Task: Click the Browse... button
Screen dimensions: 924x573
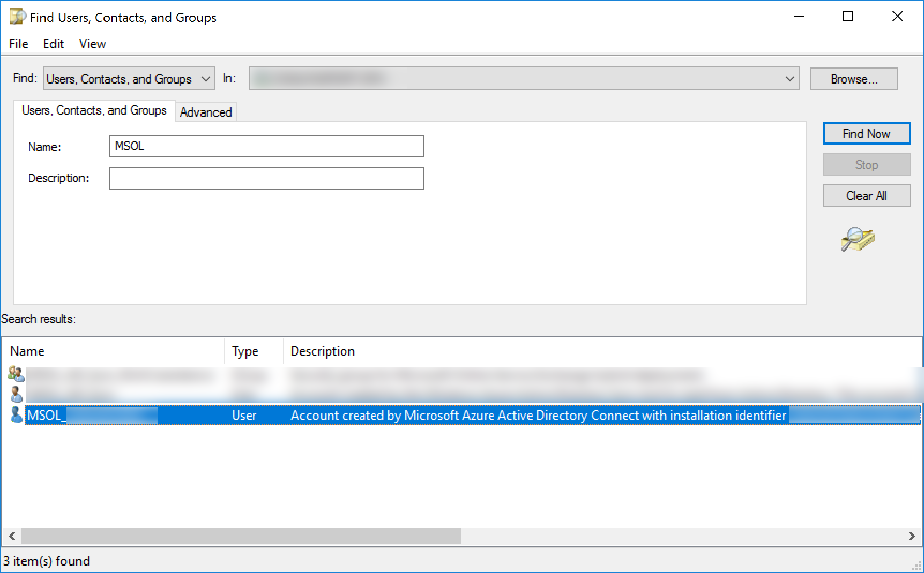Action: [854, 79]
